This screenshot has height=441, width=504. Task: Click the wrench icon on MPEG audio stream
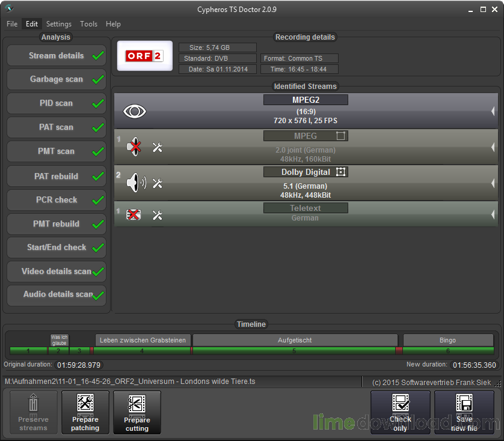tap(158, 147)
